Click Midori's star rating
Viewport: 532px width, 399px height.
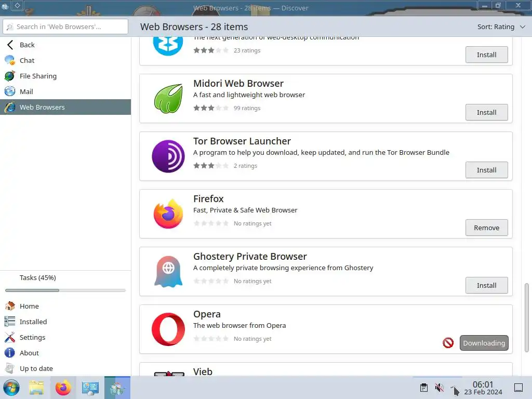click(211, 108)
